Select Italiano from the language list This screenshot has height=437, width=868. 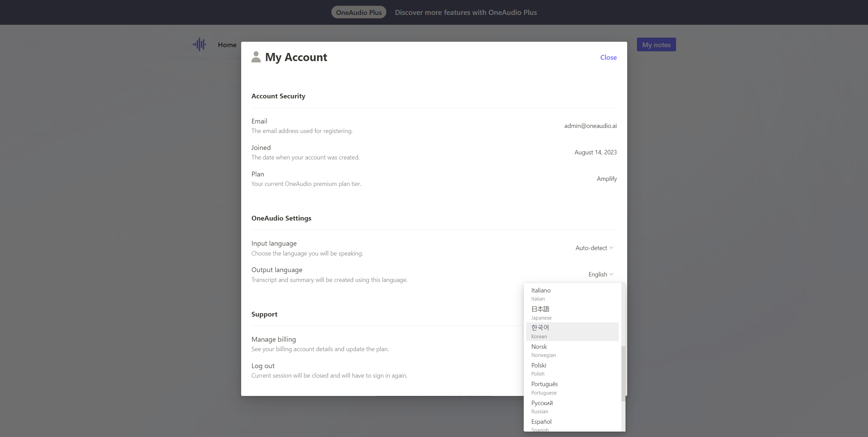pos(572,294)
